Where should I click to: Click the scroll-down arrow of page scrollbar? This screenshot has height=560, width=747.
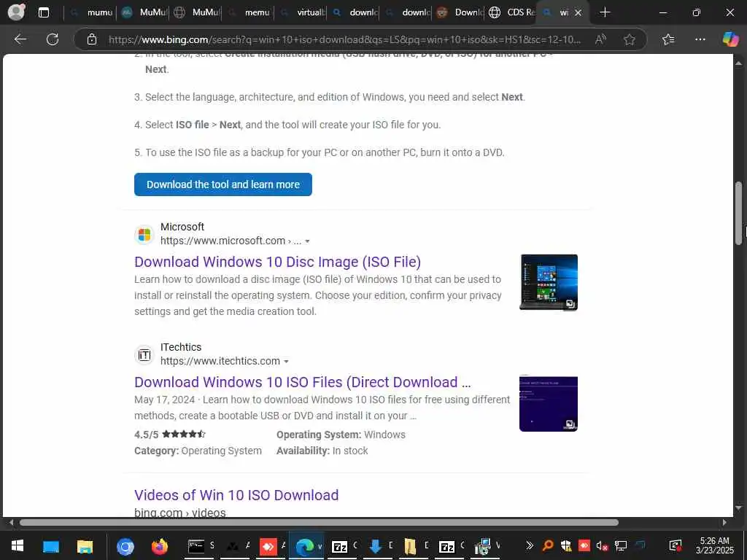739,508
